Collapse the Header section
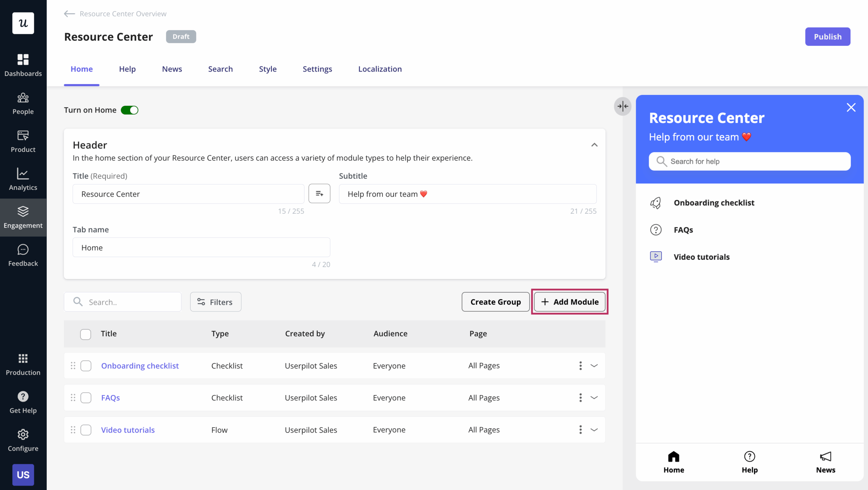 coord(594,144)
